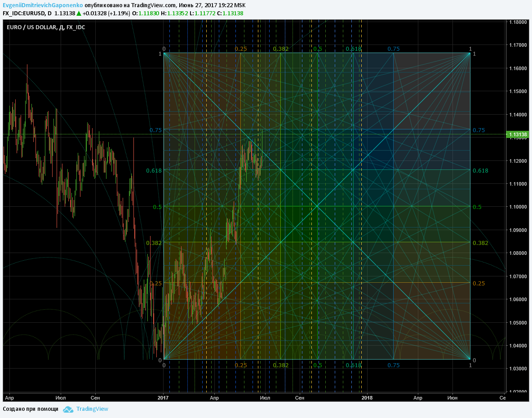Click the EURO / US DOLLAR chart title
Image resolution: width=532 pixels, height=418 pixels.
(46, 27)
